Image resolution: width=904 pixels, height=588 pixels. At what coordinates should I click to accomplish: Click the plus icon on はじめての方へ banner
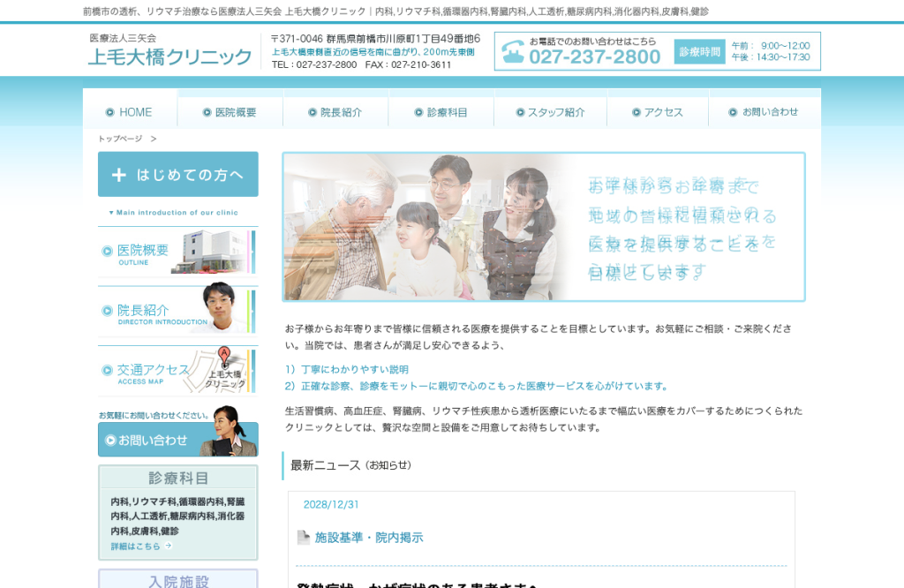119,175
